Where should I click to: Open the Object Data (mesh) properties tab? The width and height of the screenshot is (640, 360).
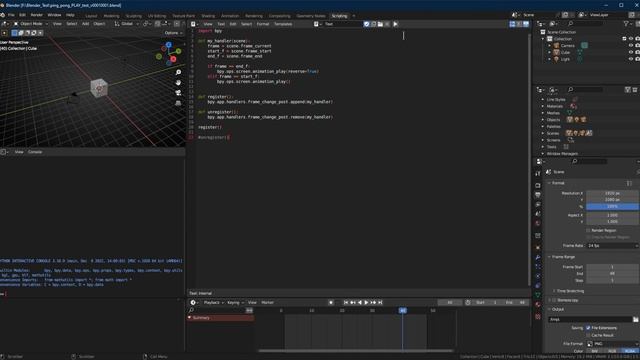coord(538,295)
